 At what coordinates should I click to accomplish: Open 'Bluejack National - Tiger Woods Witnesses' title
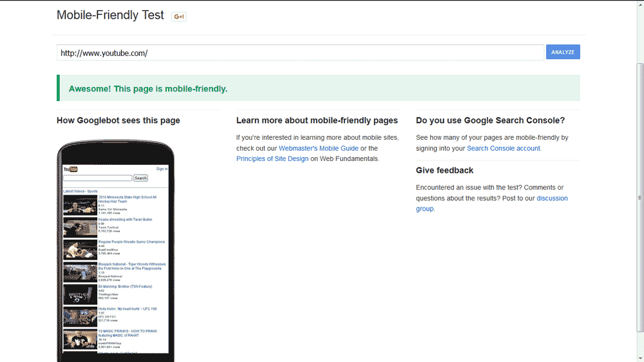132,266
